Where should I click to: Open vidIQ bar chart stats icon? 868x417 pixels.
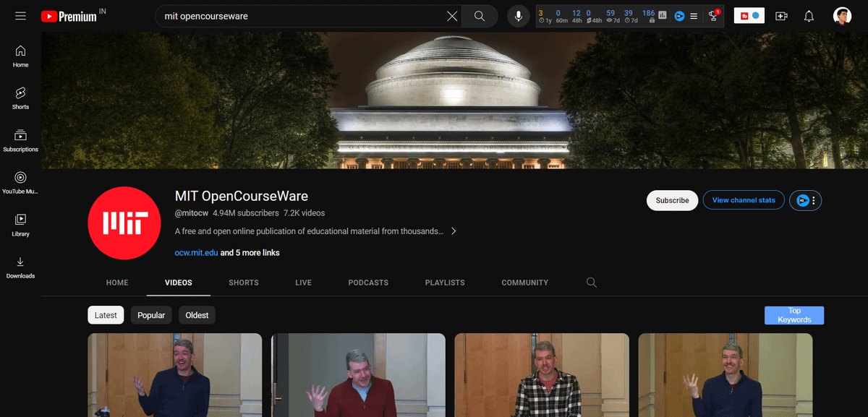tap(662, 14)
